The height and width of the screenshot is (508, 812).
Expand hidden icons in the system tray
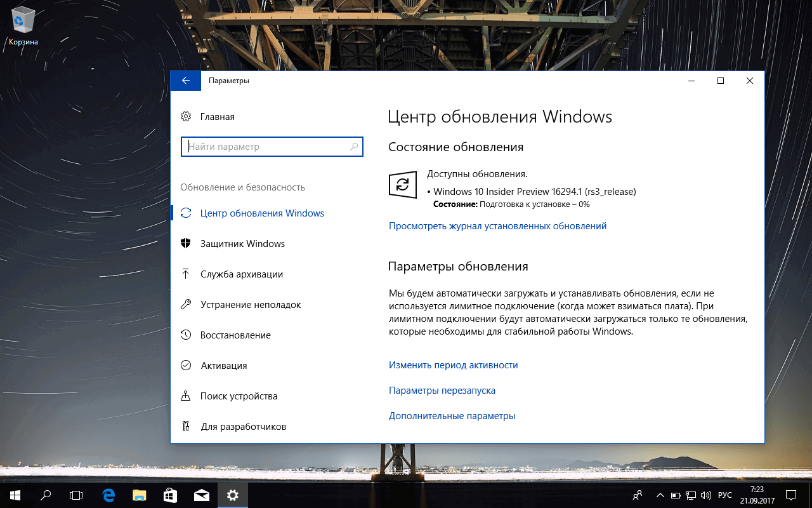coord(660,495)
